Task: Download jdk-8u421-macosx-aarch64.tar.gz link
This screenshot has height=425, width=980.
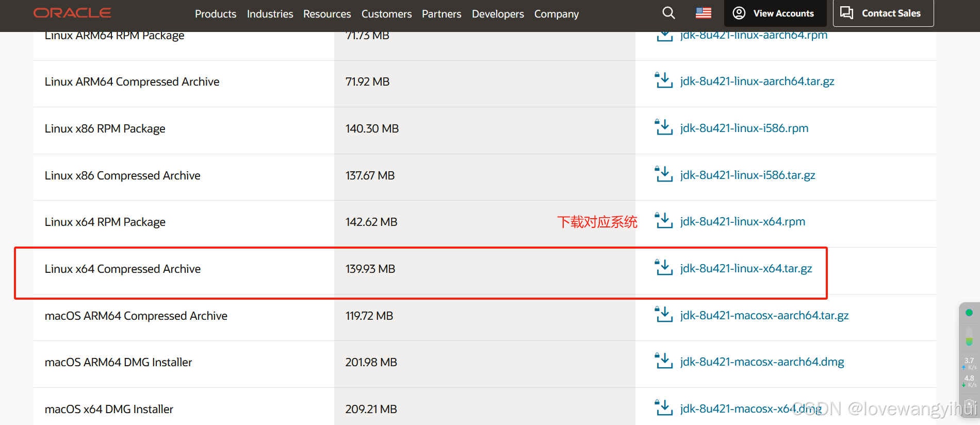Action: coord(764,315)
